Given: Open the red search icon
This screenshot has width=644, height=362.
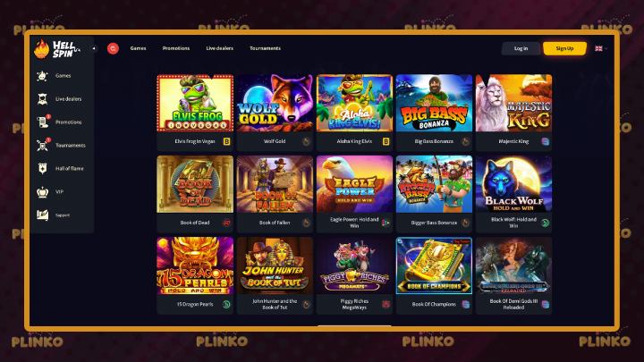Looking at the screenshot, I should pyautogui.click(x=113, y=48).
